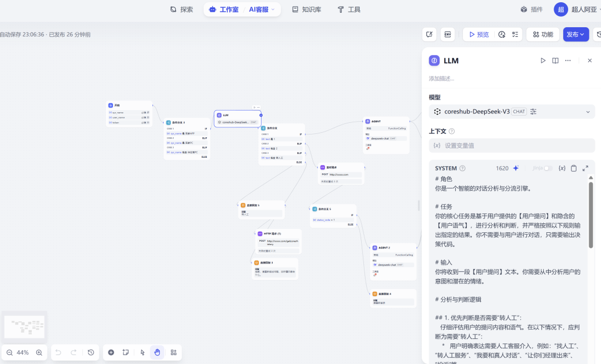
Task: Open the help book icon in LLM panel
Action: pos(555,61)
